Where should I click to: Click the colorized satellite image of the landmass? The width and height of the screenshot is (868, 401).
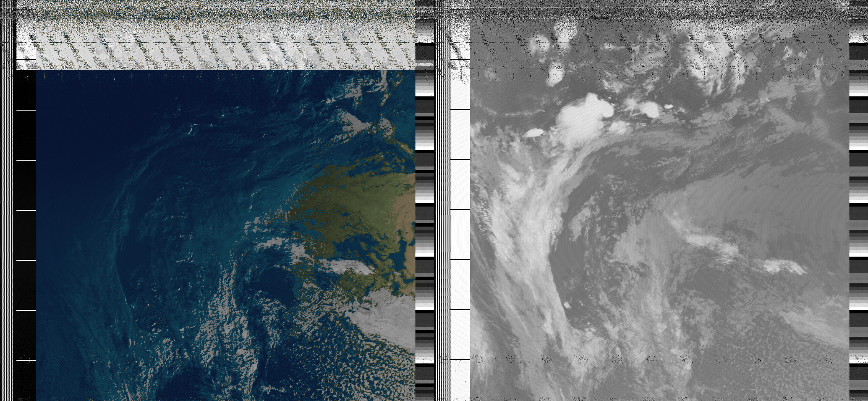click(x=225, y=235)
